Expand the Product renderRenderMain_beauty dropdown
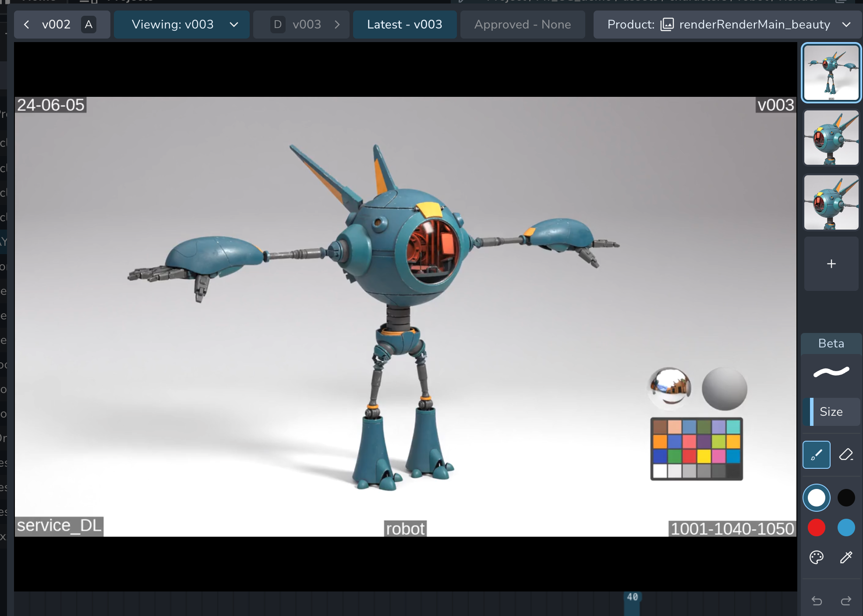The height and width of the screenshot is (616, 863). coord(728,25)
